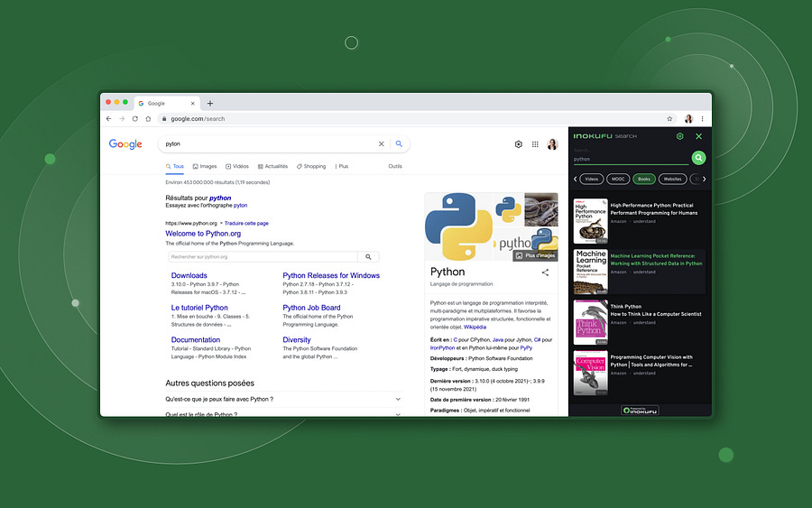Click the Google logo

pyautogui.click(x=125, y=144)
